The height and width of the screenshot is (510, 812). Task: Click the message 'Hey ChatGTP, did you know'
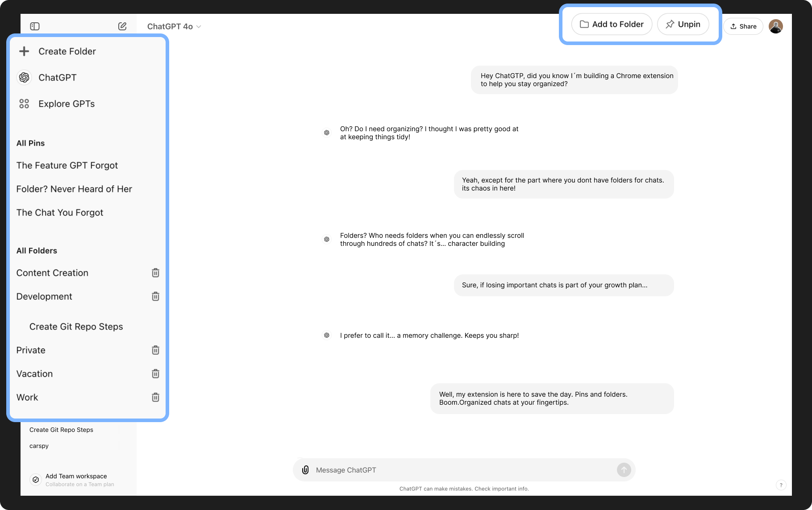[x=574, y=80]
